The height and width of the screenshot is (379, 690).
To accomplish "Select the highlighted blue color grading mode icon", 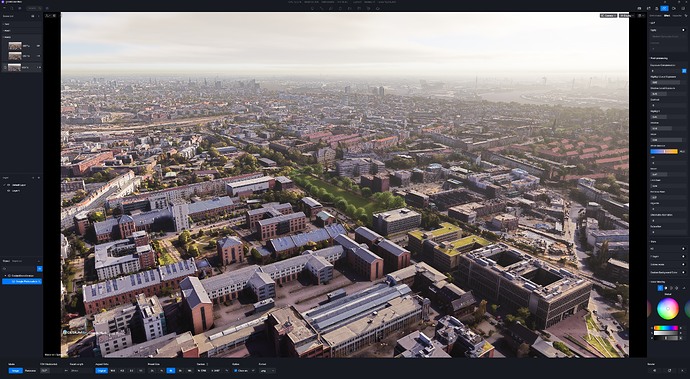I will click(660, 288).
